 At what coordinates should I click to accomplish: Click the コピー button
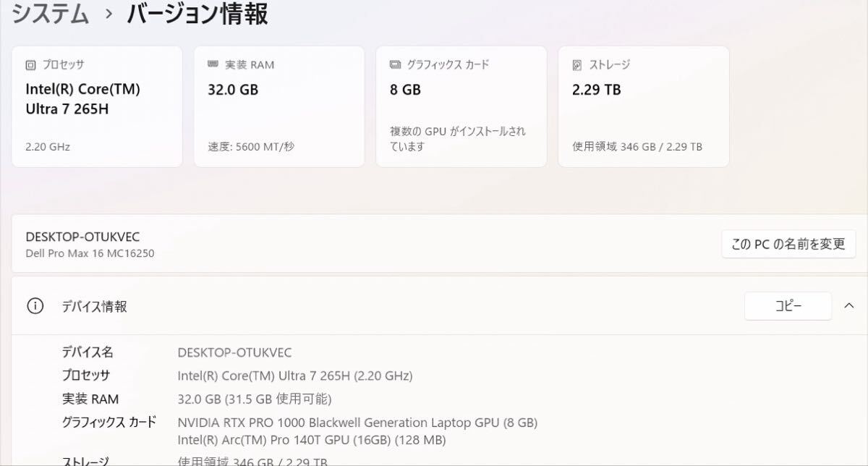pyautogui.click(x=788, y=305)
